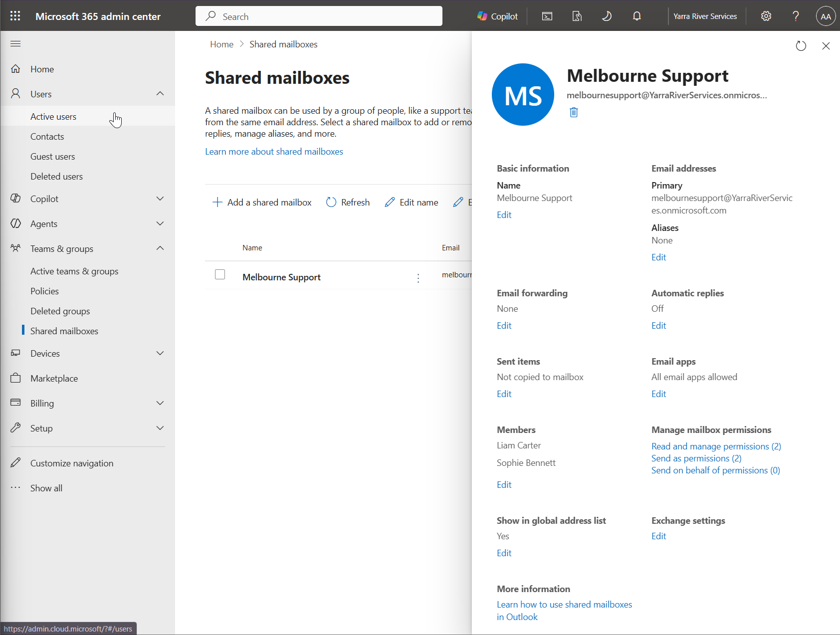The width and height of the screenshot is (840, 635).
Task: Expand the Billing section
Action: coord(160,403)
